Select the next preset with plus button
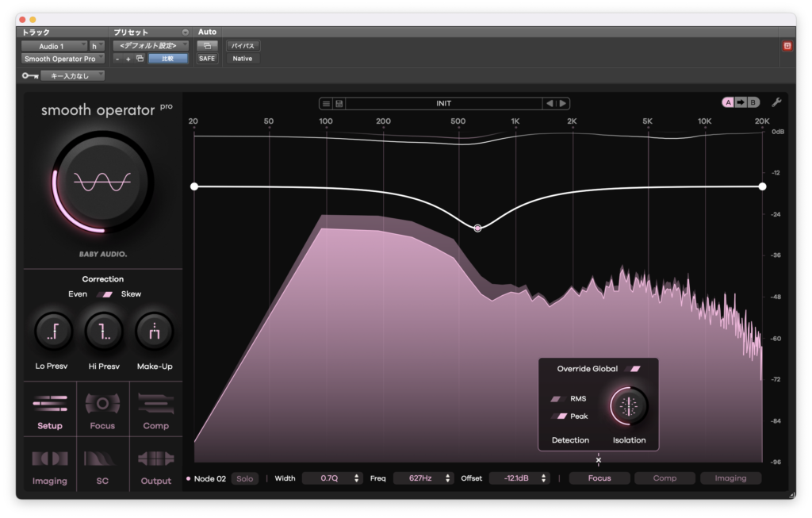This screenshot has width=812, height=518. [x=128, y=59]
